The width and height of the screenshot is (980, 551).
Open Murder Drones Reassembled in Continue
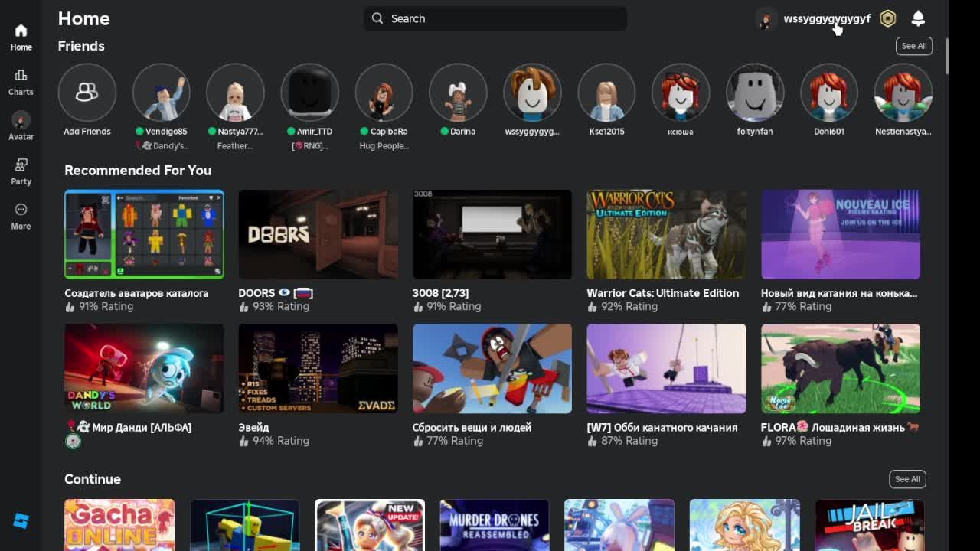pyautogui.click(x=494, y=525)
